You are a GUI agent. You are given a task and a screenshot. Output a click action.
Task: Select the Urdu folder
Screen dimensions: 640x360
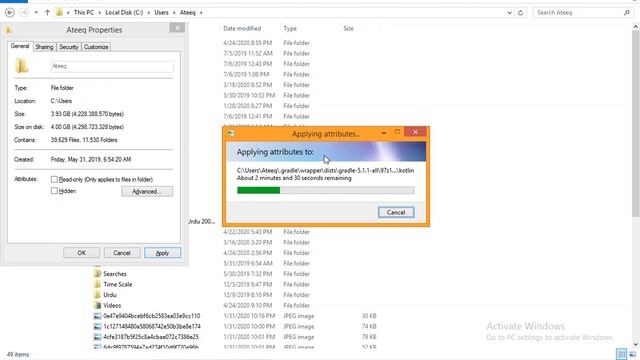110,295
